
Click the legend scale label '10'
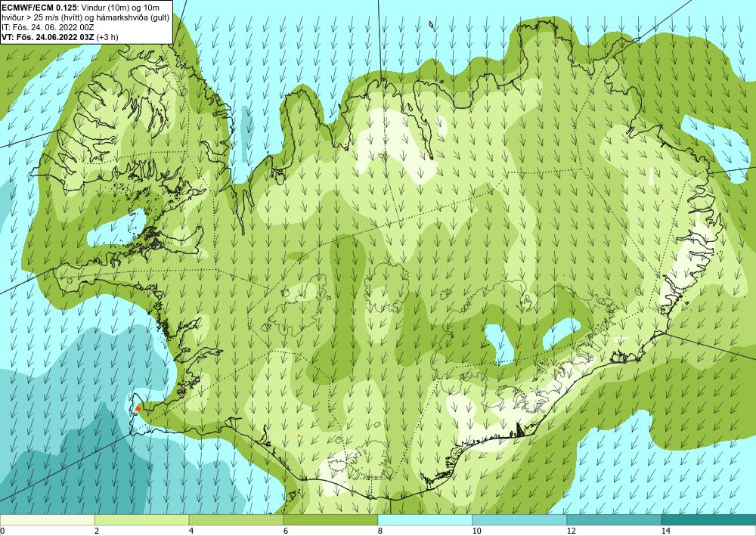tap(476, 531)
